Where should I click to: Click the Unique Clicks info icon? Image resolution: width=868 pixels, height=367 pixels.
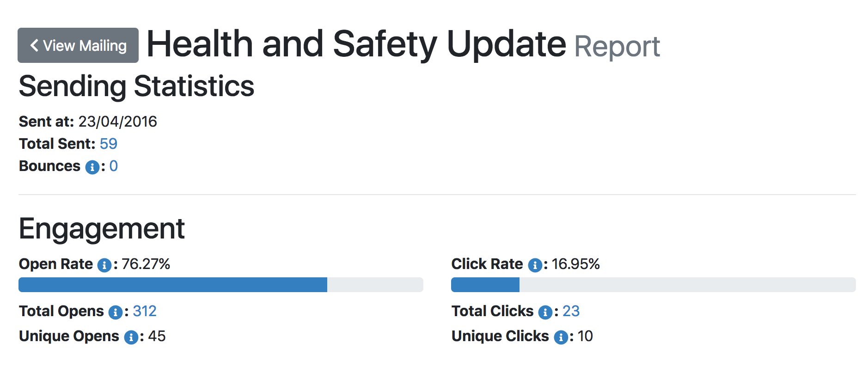(x=562, y=337)
